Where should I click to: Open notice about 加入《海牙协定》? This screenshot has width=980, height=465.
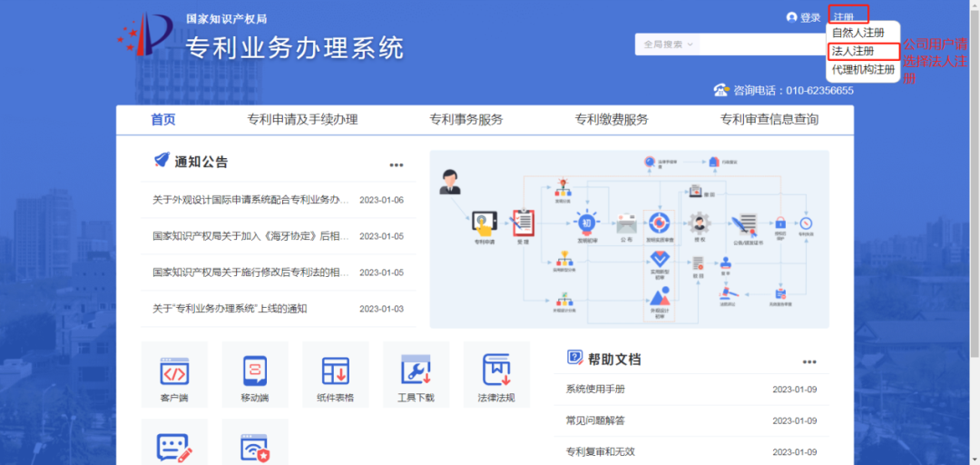tap(251, 236)
